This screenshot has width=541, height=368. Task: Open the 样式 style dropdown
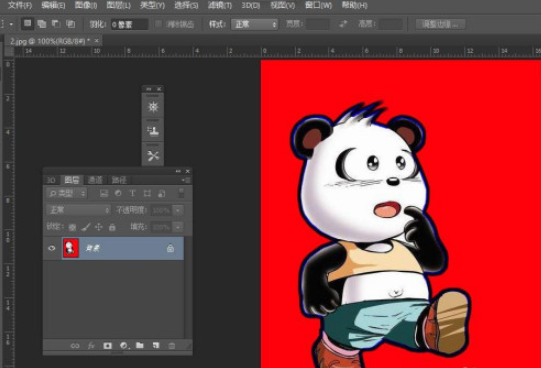coord(254,24)
